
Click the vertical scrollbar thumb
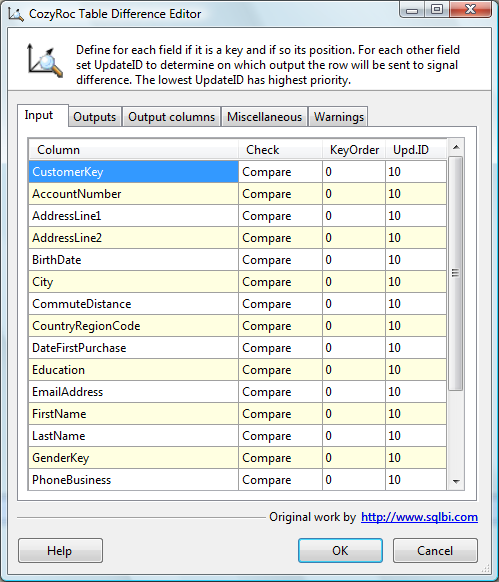(456, 273)
